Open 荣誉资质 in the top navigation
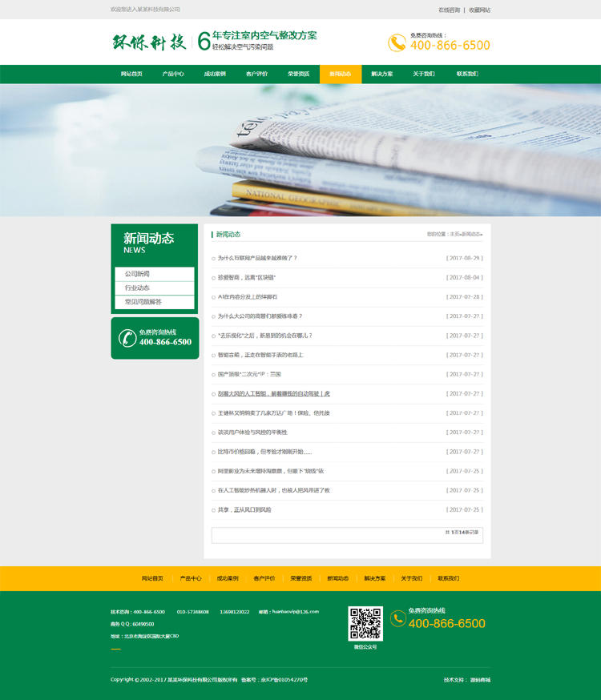 pos(299,74)
